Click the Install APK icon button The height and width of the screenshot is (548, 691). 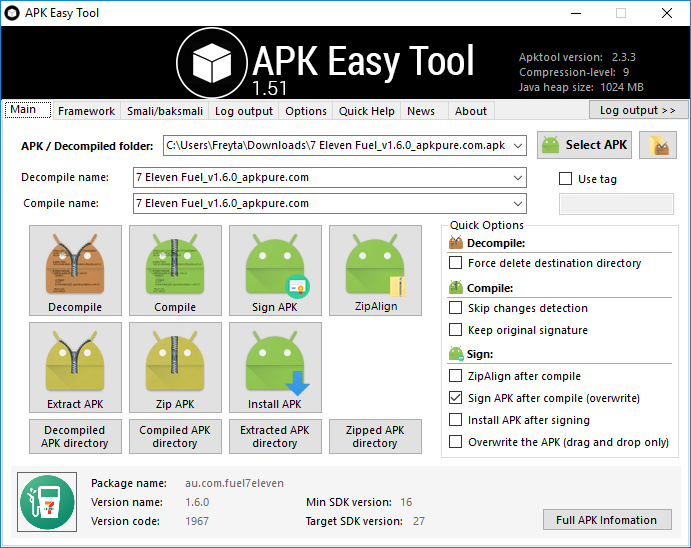pos(275,367)
